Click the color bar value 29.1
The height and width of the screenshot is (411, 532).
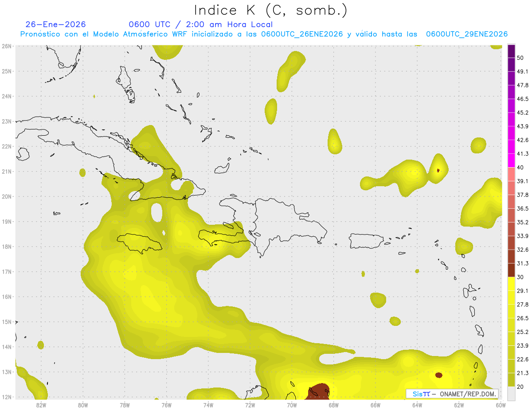pyautogui.click(x=523, y=291)
